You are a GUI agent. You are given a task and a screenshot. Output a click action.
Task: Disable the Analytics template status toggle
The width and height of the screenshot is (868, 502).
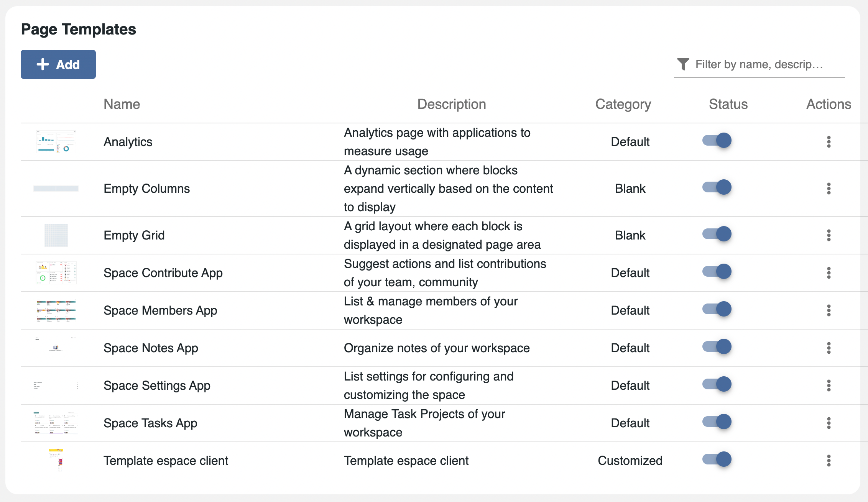[x=717, y=141]
